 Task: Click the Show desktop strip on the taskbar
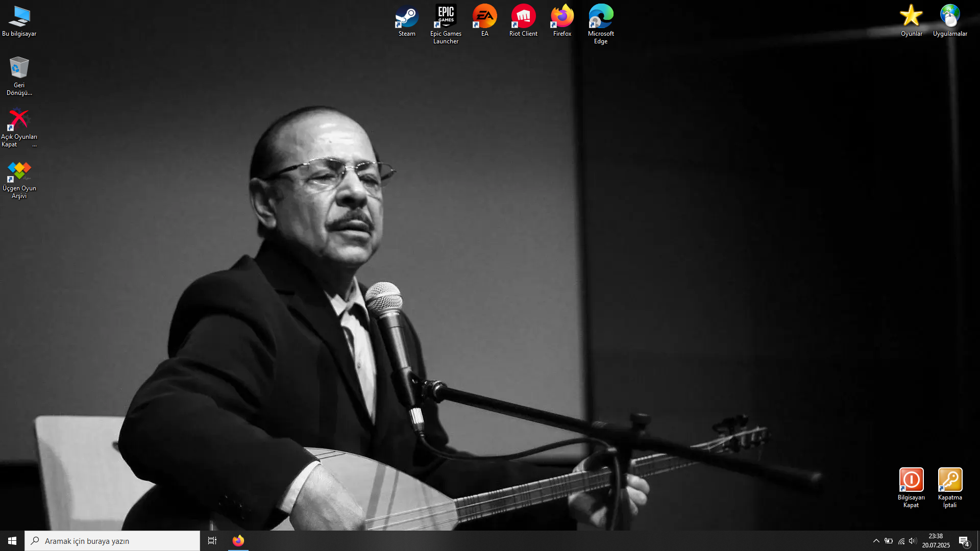pos(978,541)
